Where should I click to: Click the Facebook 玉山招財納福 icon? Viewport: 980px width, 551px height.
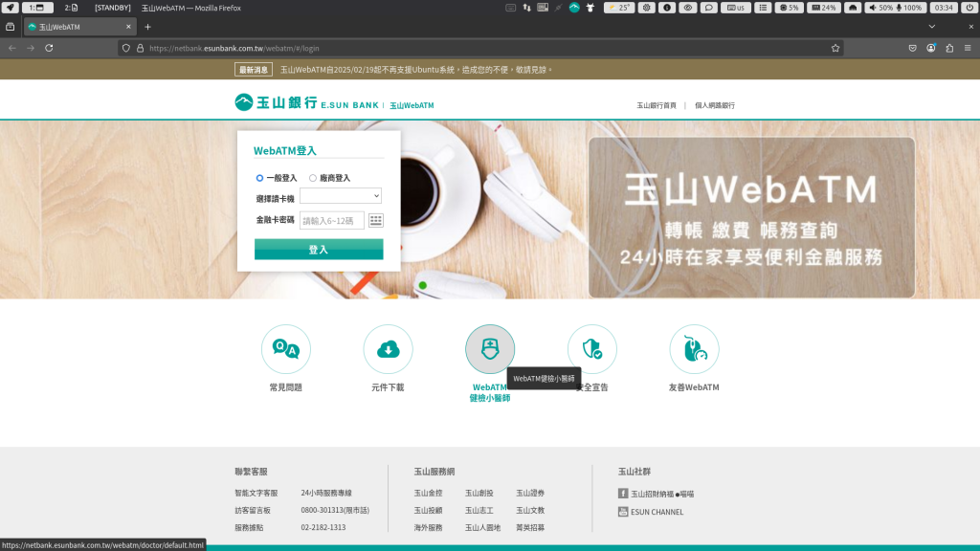click(x=622, y=494)
